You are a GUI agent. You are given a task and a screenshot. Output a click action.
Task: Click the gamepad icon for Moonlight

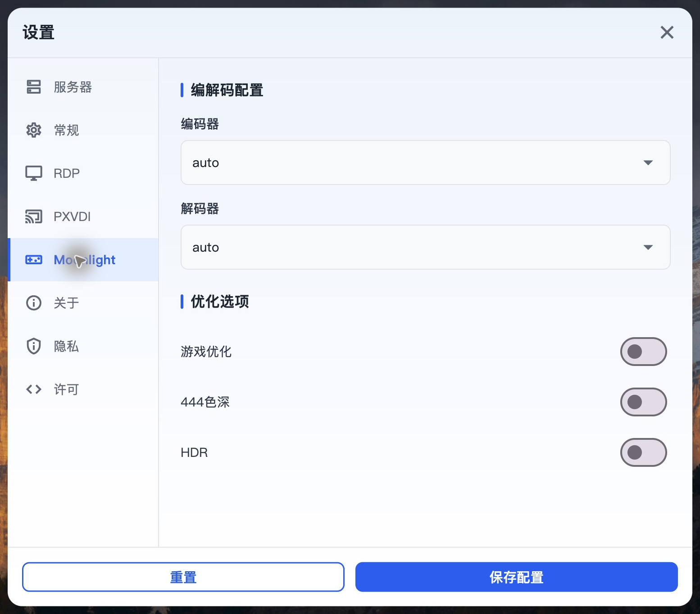34,260
